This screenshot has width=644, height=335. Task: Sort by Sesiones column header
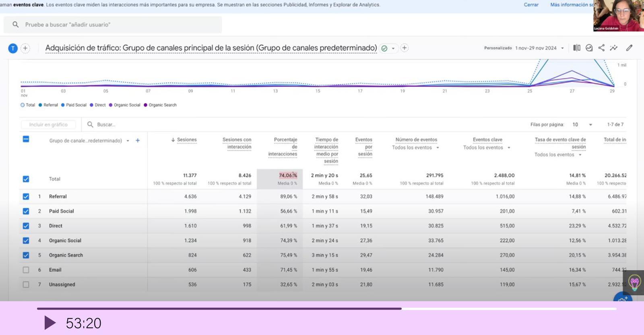click(x=186, y=140)
